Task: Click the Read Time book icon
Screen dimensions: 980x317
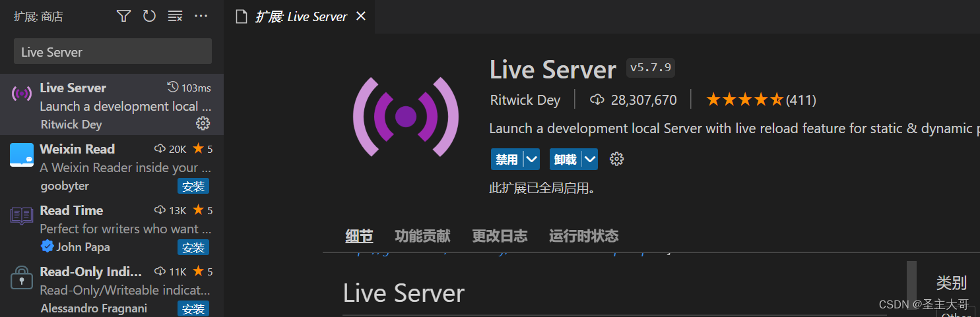Action: [x=22, y=216]
